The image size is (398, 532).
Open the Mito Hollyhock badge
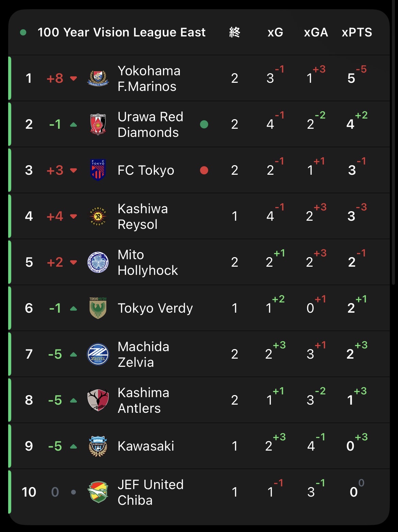[98, 262]
